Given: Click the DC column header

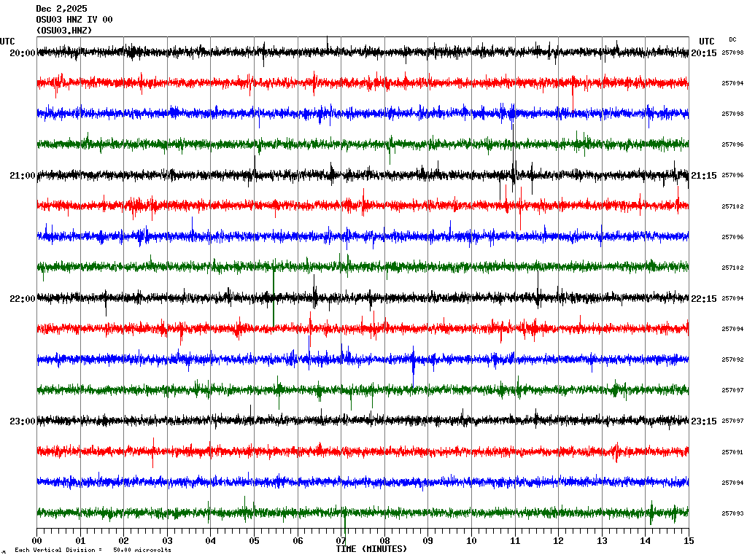Looking at the screenshot, I should tap(732, 39).
